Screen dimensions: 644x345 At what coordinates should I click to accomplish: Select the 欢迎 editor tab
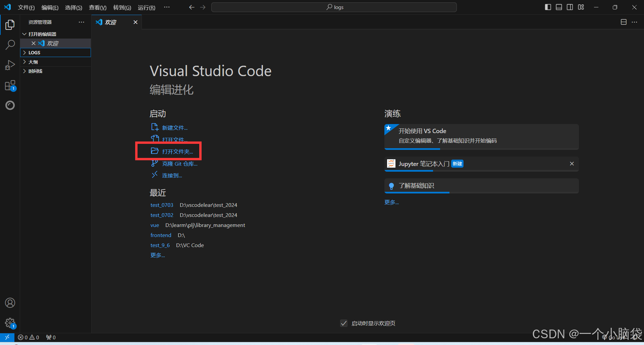pos(110,22)
